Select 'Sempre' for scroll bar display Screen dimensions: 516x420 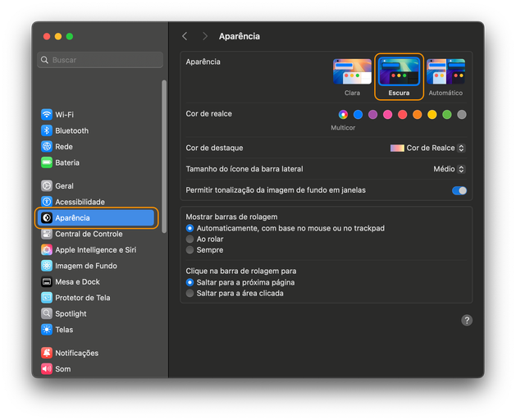point(190,249)
